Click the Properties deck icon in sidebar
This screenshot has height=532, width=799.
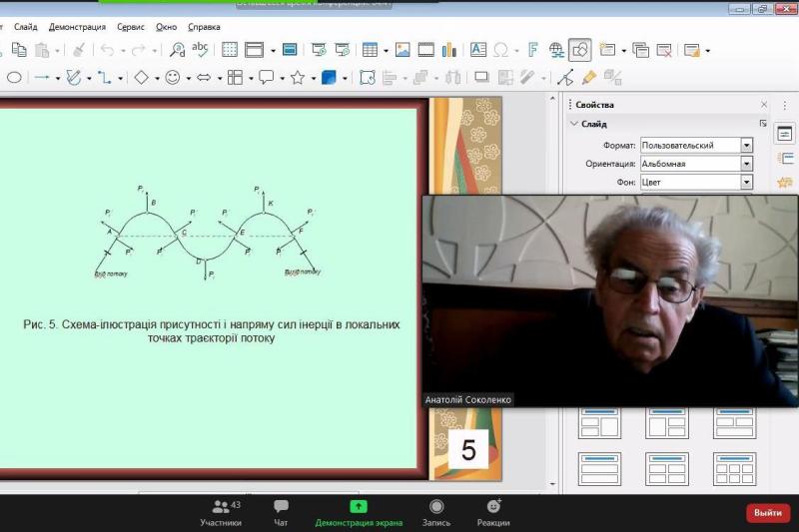[784, 134]
